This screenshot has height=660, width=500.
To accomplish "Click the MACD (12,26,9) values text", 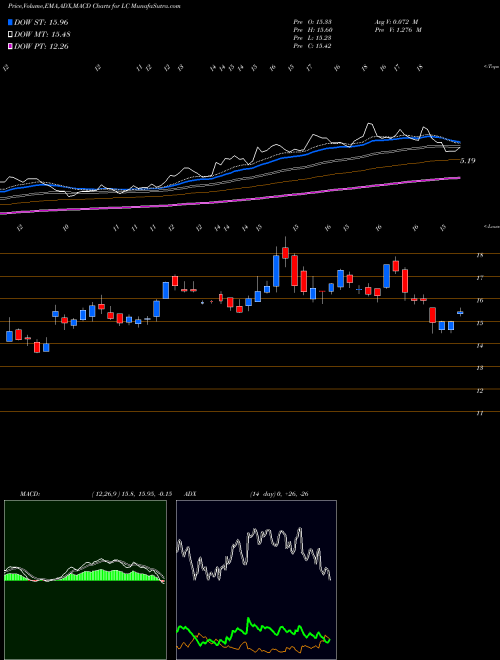I will point(131,494).
